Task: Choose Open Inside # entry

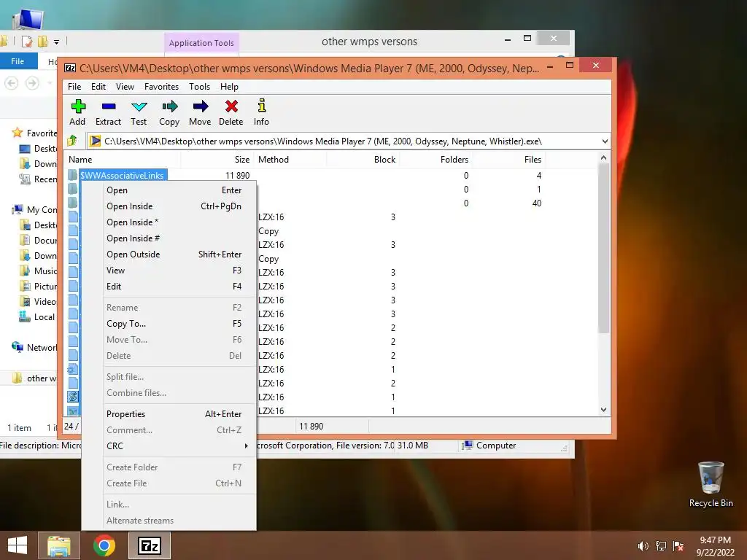Action: tap(174, 238)
